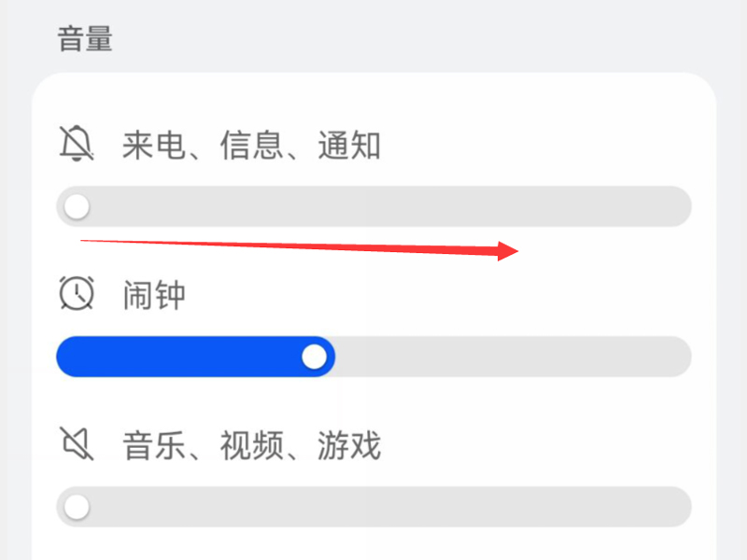Screen dimensions: 747x560
Task: Set media volume to maximum at track's right end
Action: [680, 507]
